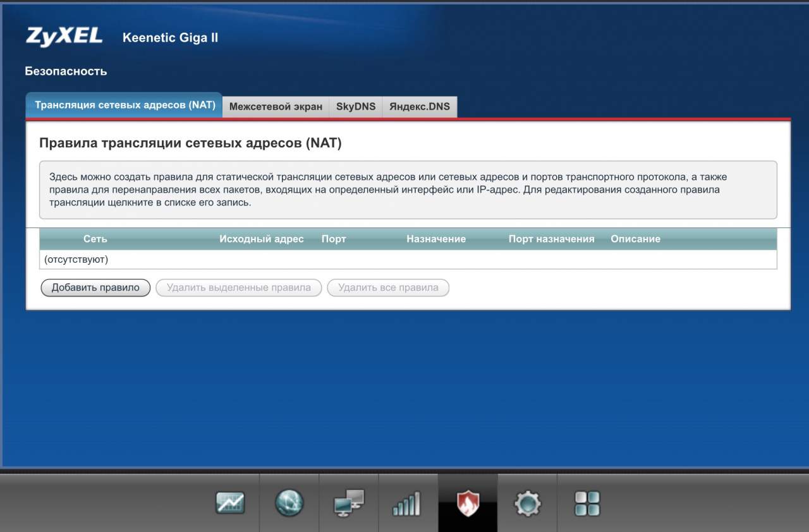Open the Яндекс.DNS tab
The width and height of the screenshot is (809, 532).
point(420,107)
